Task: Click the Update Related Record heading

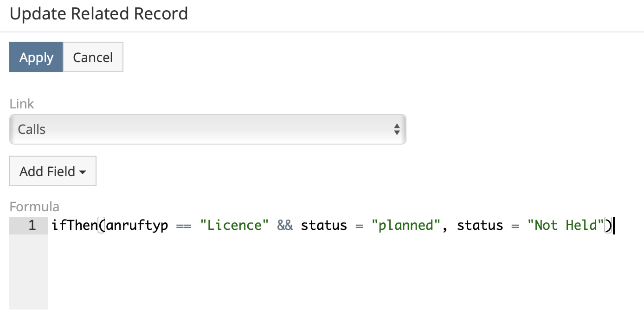Action: point(98,14)
